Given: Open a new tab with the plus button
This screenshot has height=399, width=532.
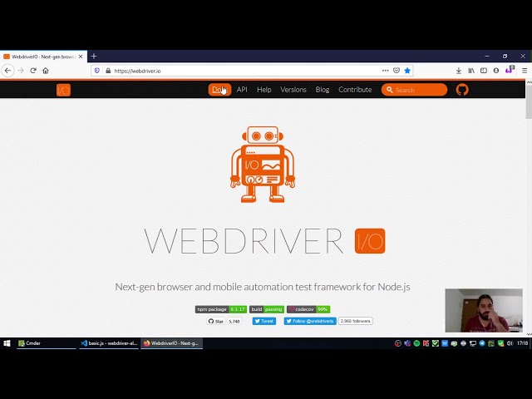Looking at the screenshot, I should (x=94, y=57).
